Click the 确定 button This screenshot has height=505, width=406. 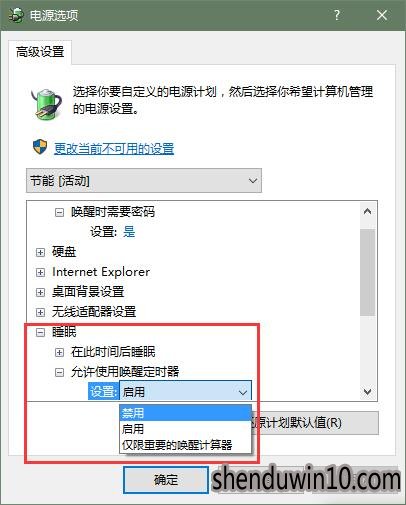click(166, 480)
